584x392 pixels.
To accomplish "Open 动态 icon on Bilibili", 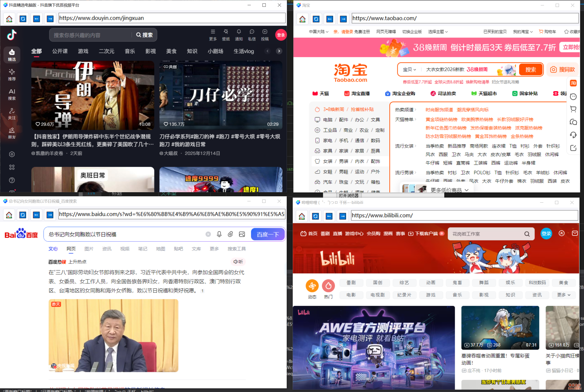I will click(x=312, y=289).
